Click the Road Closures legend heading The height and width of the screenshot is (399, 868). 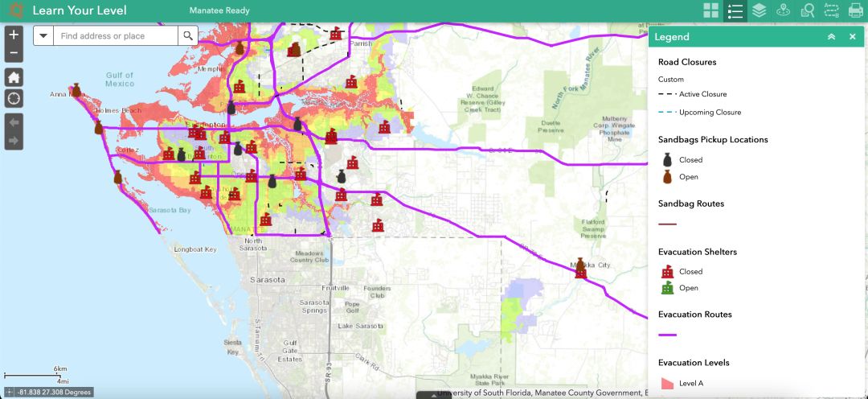687,62
